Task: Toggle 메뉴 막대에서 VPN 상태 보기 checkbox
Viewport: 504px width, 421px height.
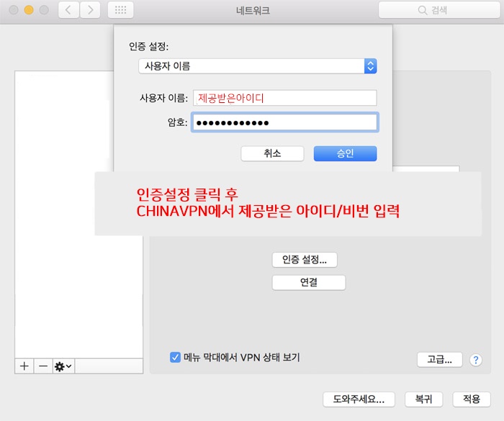Action: [x=175, y=357]
